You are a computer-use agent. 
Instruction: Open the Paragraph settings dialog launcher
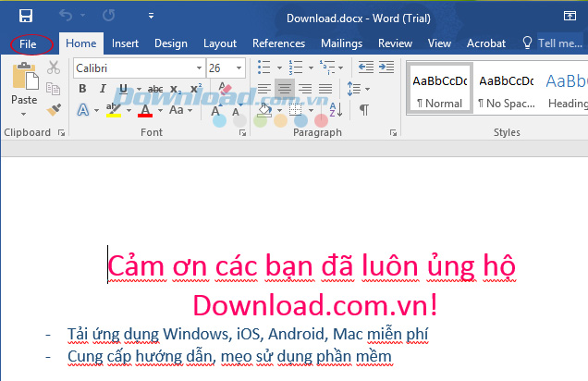tap(393, 133)
